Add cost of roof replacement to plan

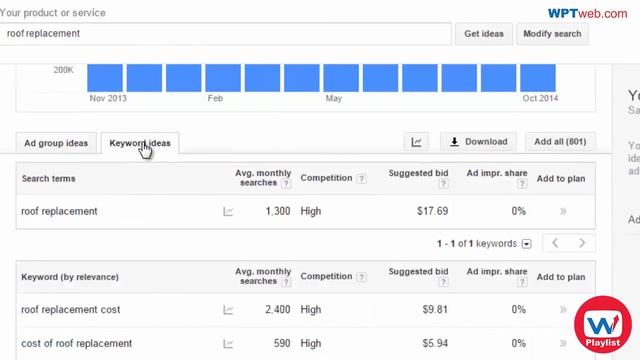pyautogui.click(x=563, y=343)
